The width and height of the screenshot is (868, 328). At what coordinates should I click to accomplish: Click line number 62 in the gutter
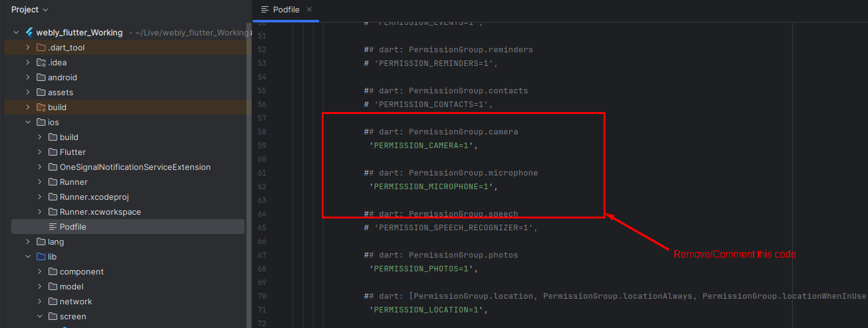[x=261, y=187]
